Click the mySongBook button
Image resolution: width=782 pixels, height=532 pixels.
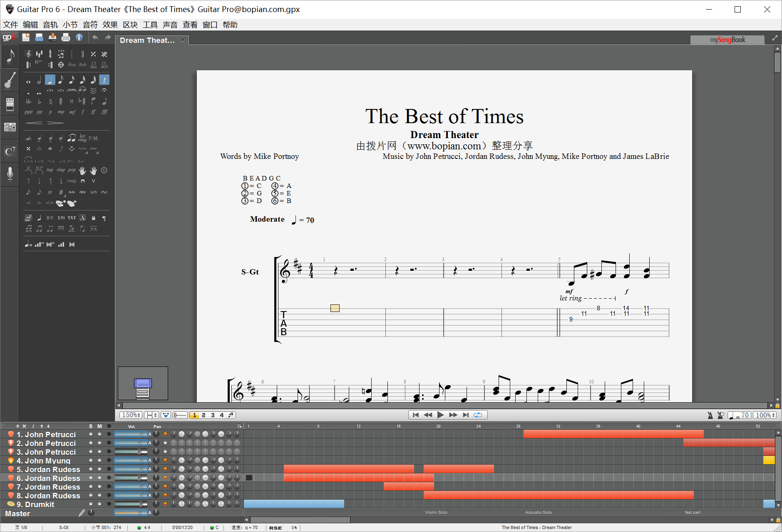pyautogui.click(x=727, y=40)
